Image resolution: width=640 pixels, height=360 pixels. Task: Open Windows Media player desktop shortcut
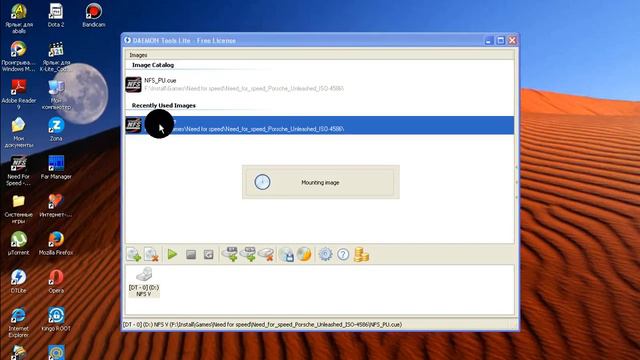19,56
